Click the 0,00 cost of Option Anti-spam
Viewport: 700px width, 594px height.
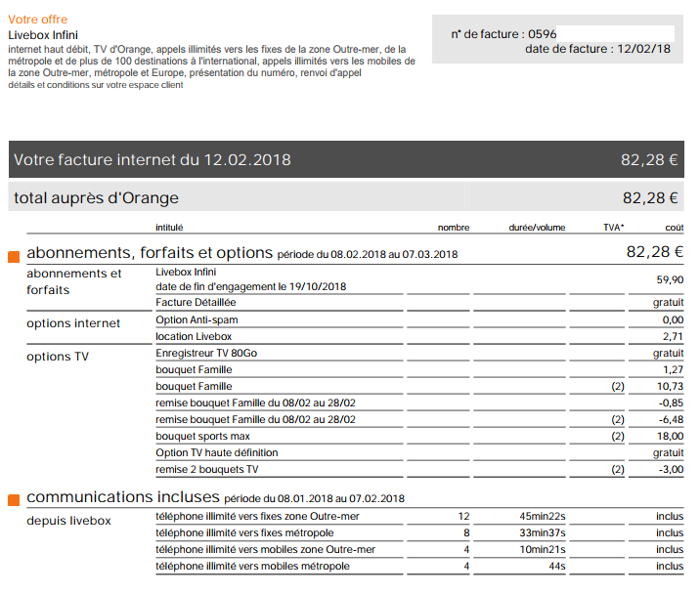(x=673, y=320)
